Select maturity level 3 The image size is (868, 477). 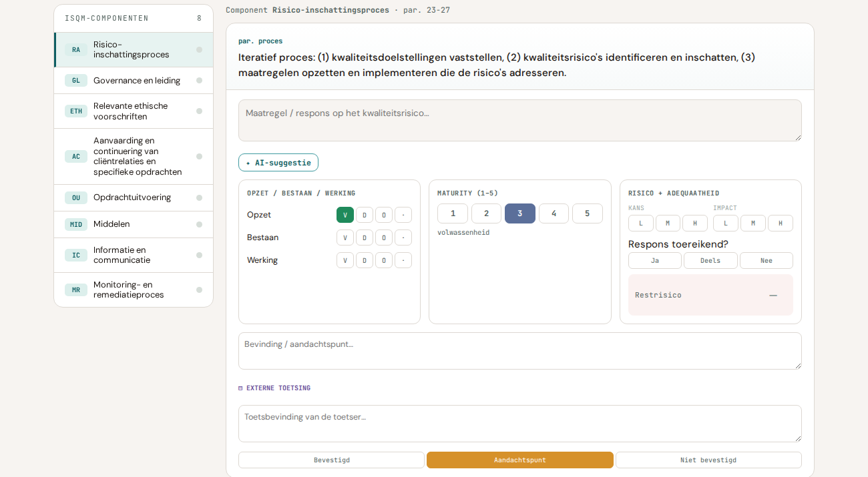pyautogui.click(x=520, y=213)
